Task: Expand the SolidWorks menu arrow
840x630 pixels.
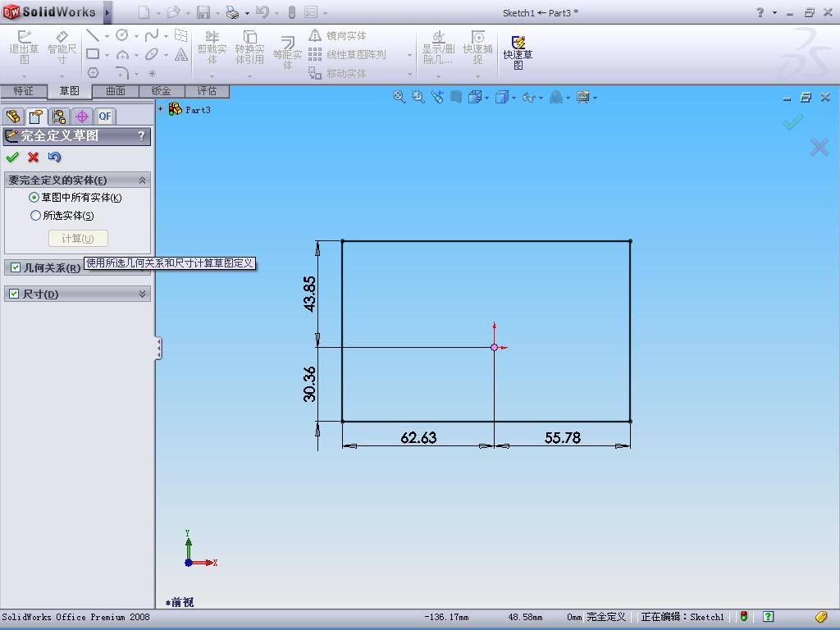Action: (107, 12)
